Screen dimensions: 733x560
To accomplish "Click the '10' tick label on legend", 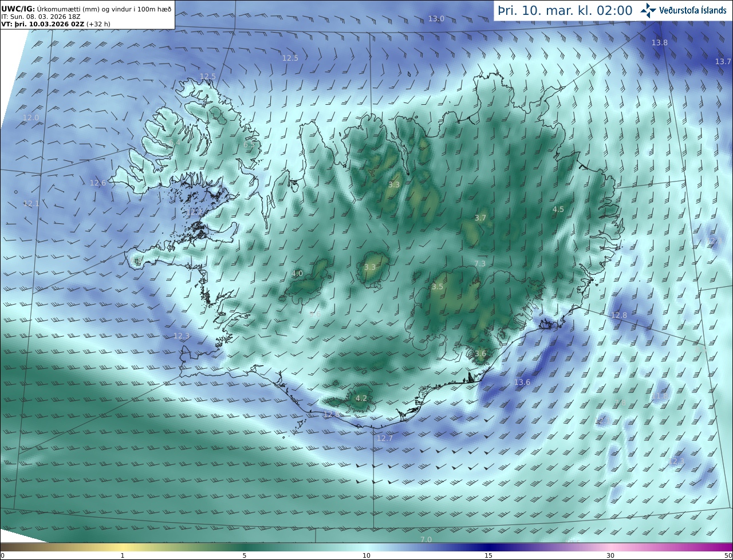I will (x=366, y=555).
